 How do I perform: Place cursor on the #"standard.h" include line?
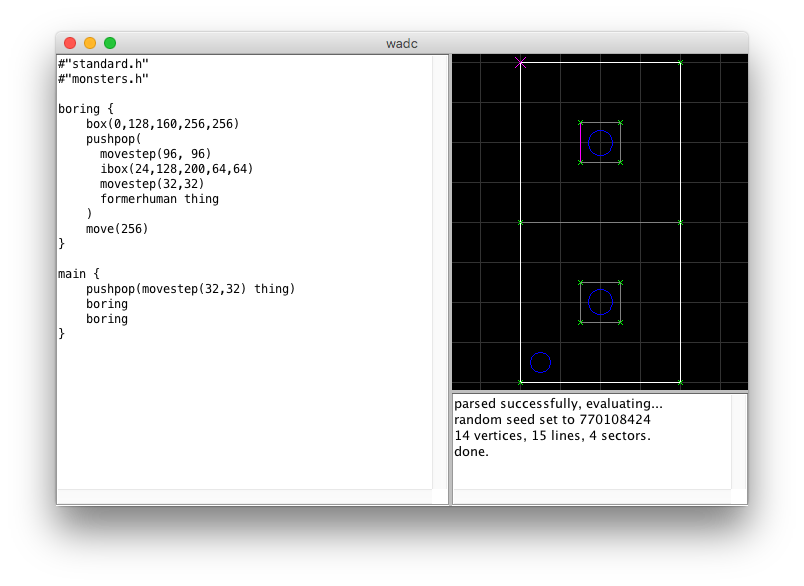pos(103,64)
